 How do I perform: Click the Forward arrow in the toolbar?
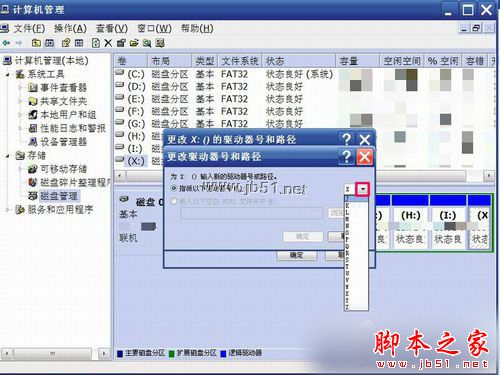click(19, 43)
